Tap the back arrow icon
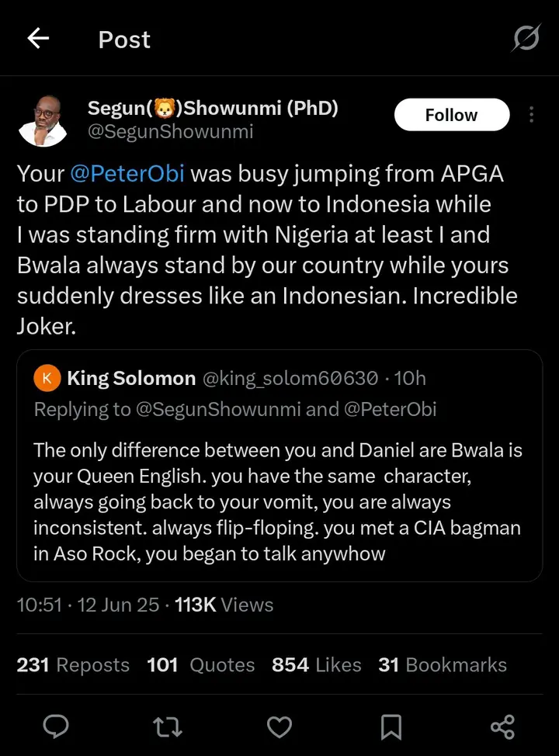 pyautogui.click(x=38, y=39)
